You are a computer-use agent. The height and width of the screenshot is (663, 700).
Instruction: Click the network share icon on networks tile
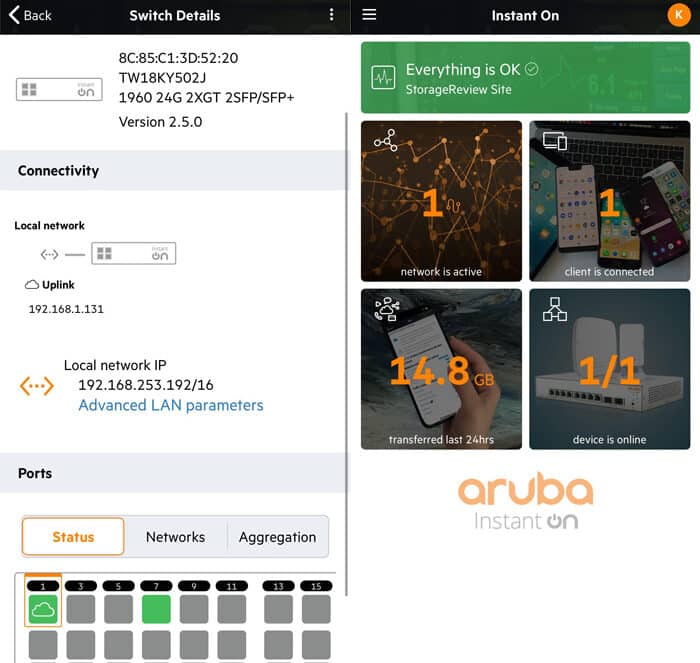pos(386,140)
